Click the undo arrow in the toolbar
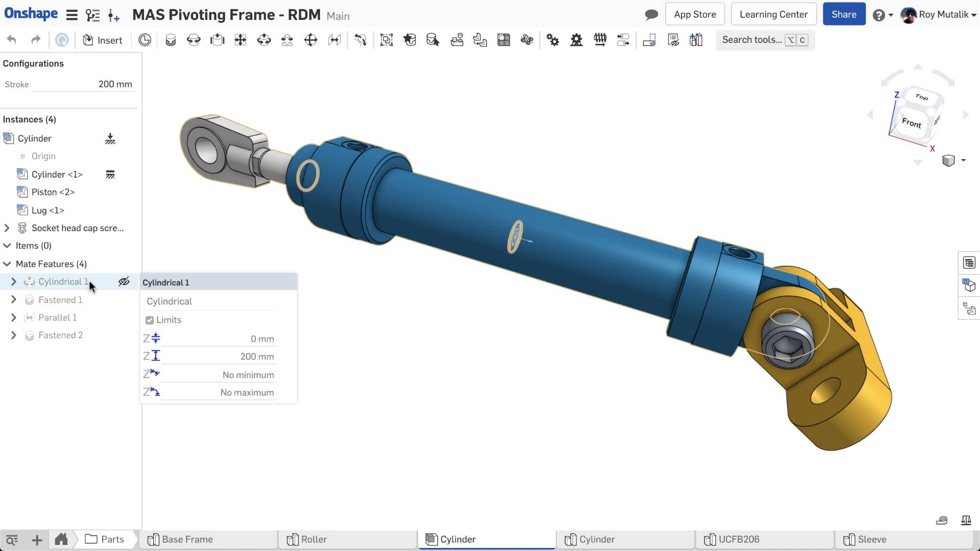The image size is (980, 551). 12,40
